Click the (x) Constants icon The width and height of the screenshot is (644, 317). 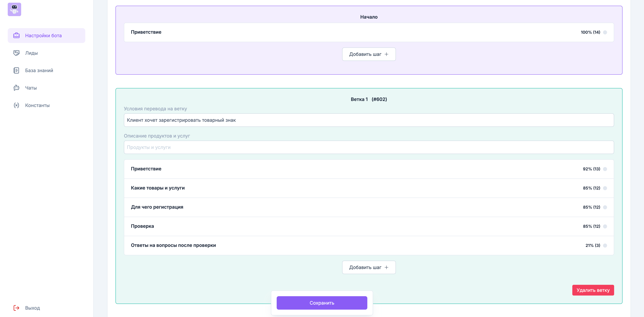[x=16, y=105]
